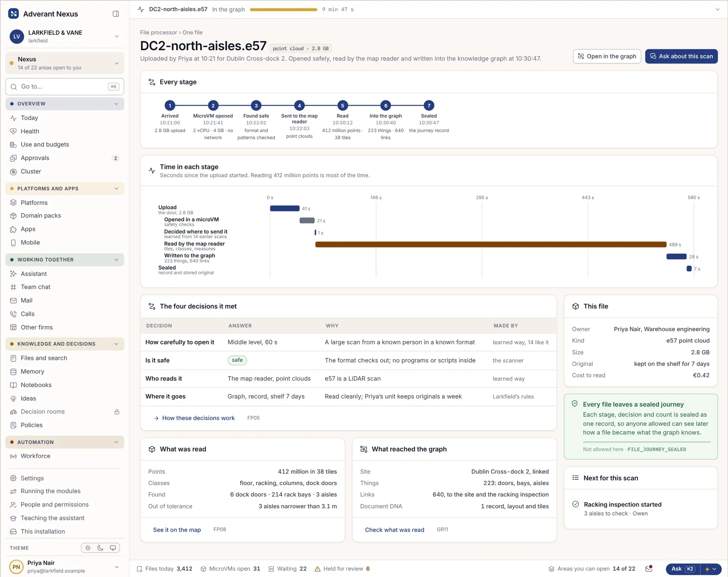Switch to light theme sun toggle

click(88, 548)
